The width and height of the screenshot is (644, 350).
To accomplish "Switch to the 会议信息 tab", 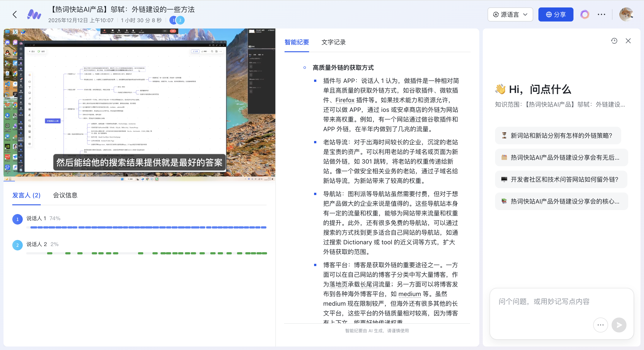I will [65, 195].
